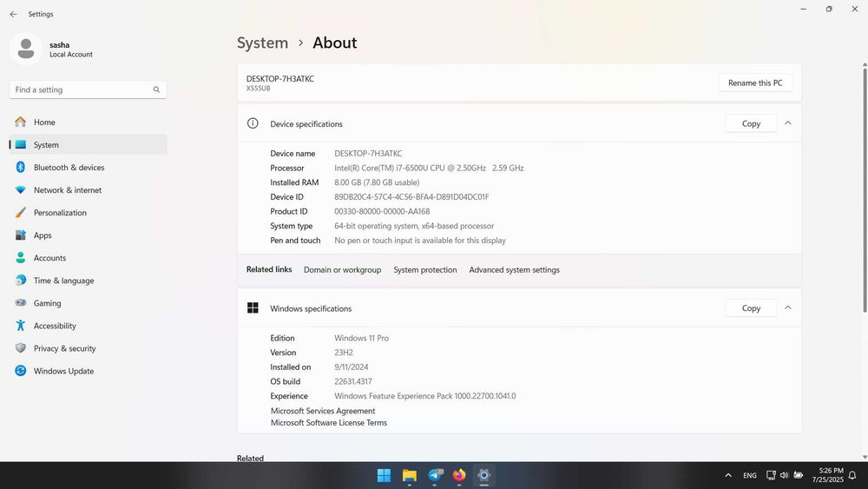The width and height of the screenshot is (868, 489).
Task: Open the network display tray icon
Action: (x=771, y=475)
